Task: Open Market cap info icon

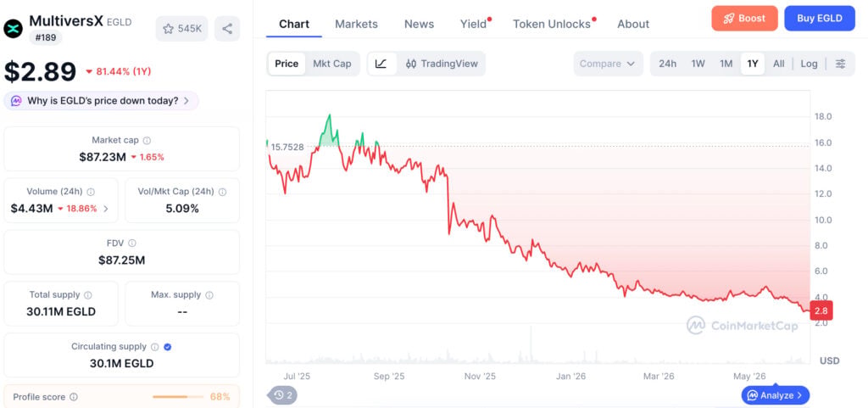Action: click(147, 141)
